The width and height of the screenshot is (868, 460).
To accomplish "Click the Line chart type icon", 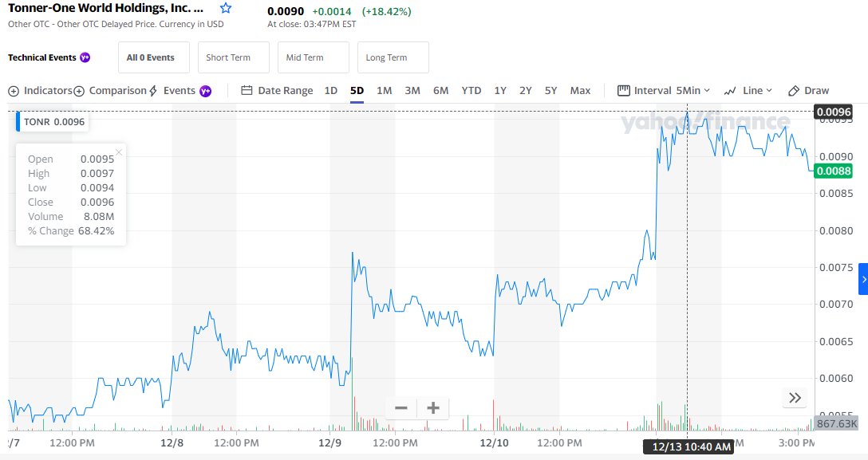I will pos(730,91).
